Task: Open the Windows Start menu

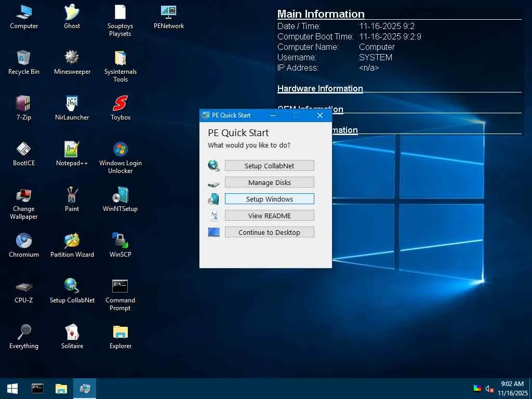Action: pyautogui.click(x=12, y=389)
